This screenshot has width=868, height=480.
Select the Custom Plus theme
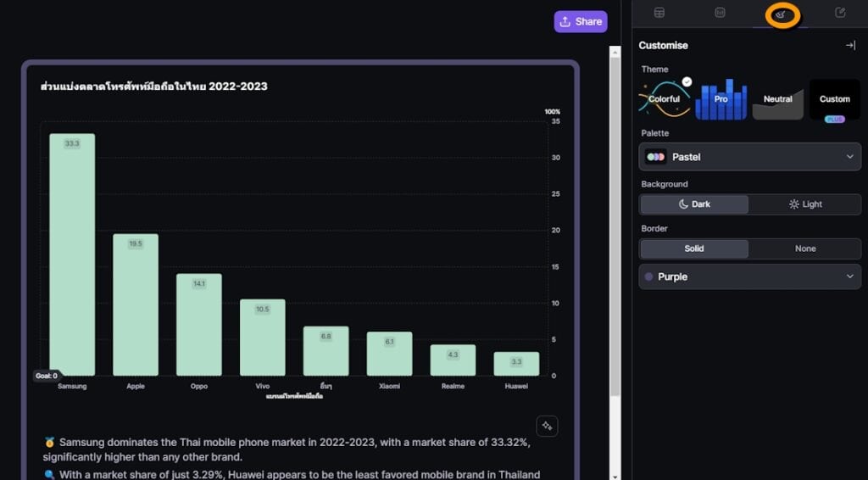coord(834,99)
